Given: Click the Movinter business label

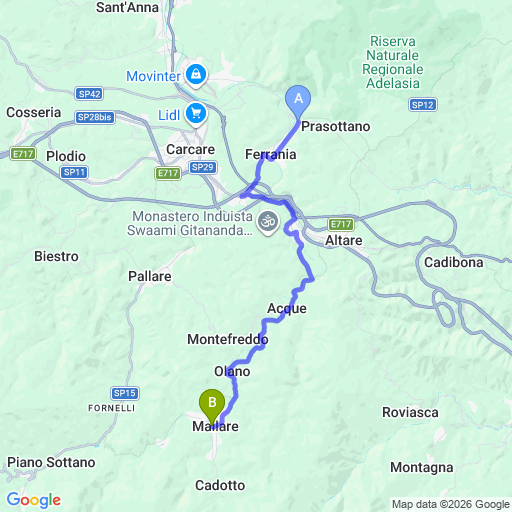Looking at the screenshot, I should (x=153, y=76).
